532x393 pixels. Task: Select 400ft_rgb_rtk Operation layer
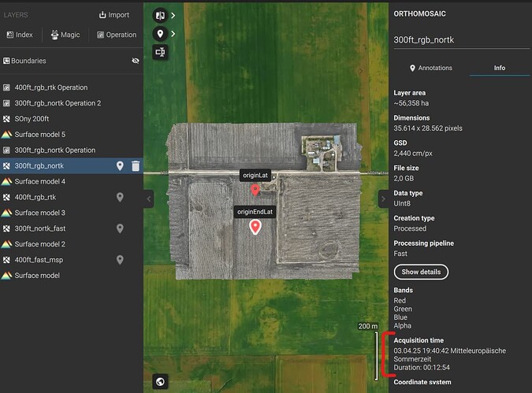pyautogui.click(x=71, y=87)
